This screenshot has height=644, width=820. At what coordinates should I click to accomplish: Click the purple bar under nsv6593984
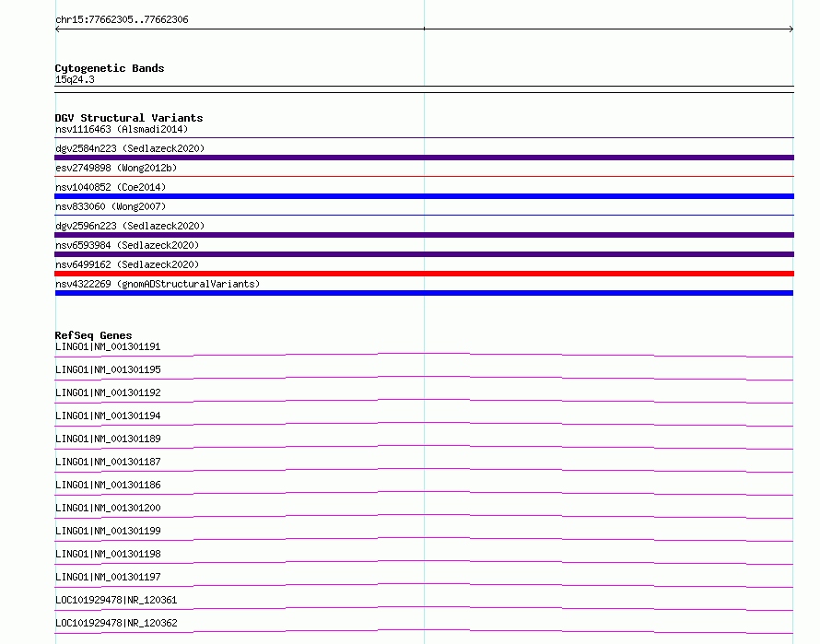click(424, 254)
